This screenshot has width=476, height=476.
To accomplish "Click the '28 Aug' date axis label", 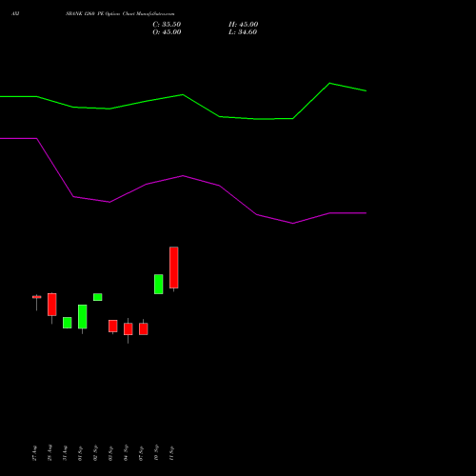I will coord(50,453).
